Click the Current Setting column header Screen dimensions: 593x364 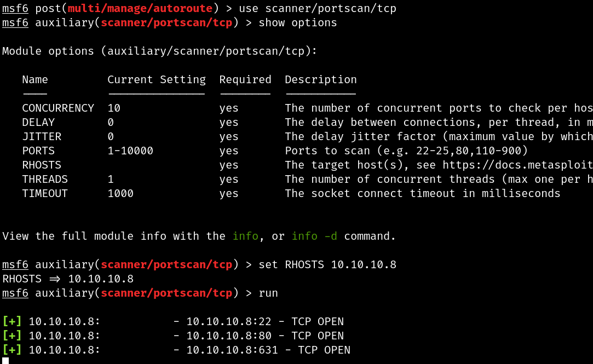tap(157, 80)
